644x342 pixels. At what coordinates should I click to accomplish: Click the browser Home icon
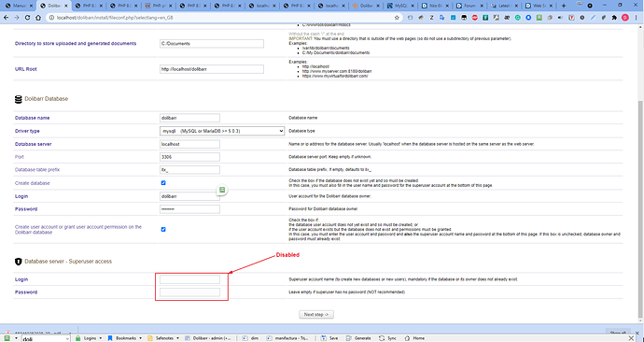38,18
